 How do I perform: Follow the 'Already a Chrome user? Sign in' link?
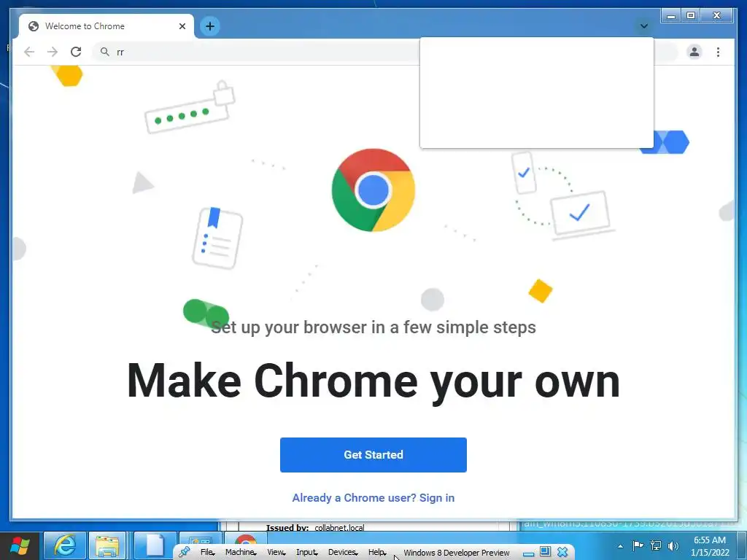coord(373,497)
